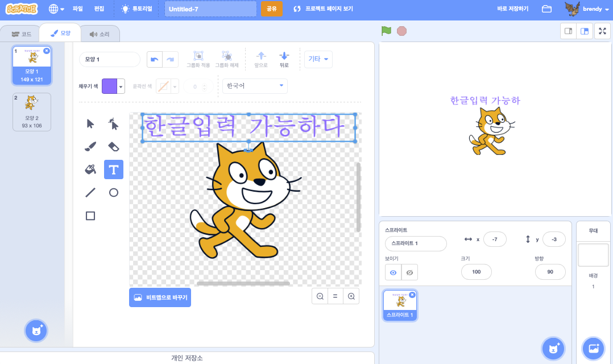Click the sprite y position field
Viewport: 613px width, 364px height.
[554, 239]
